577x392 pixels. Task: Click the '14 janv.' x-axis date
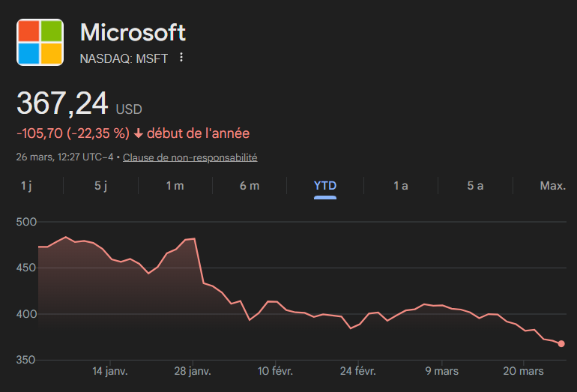coord(110,371)
